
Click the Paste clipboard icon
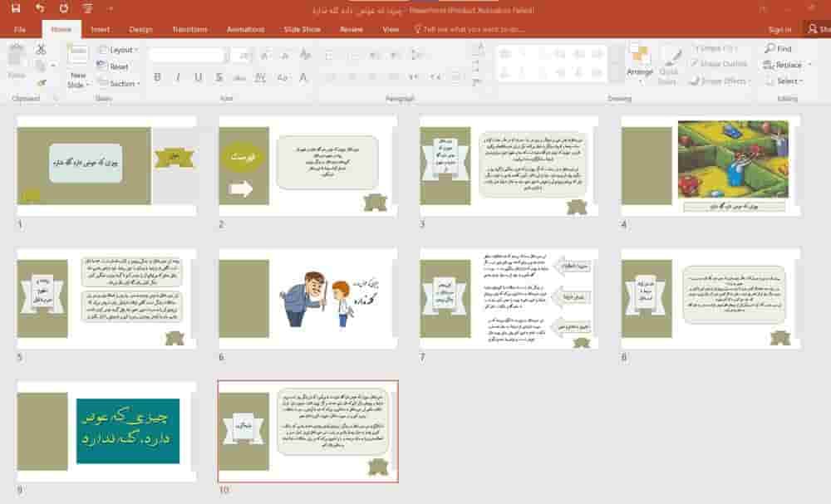coord(17,55)
